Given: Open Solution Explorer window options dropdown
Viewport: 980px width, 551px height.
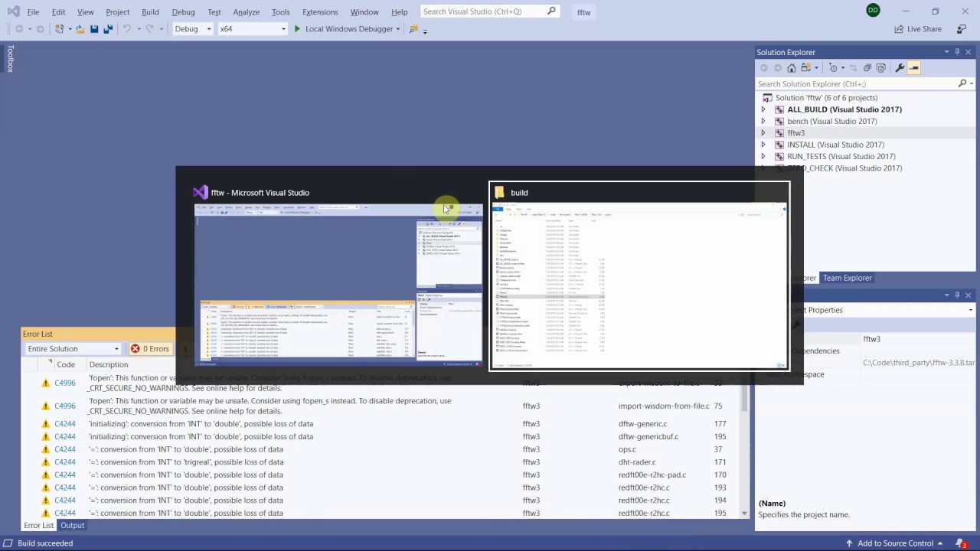Looking at the screenshot, I should 946,52.
